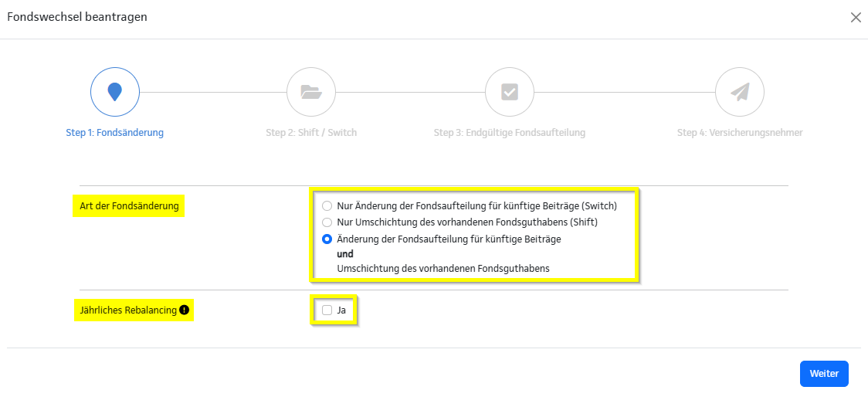Click the Art der Fondsänderung label
The image size is (868, 407).
(129, 206)
